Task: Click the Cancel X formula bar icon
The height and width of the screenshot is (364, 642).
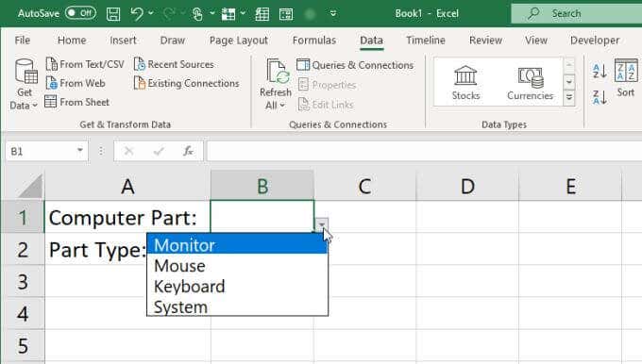Action: 128,151
